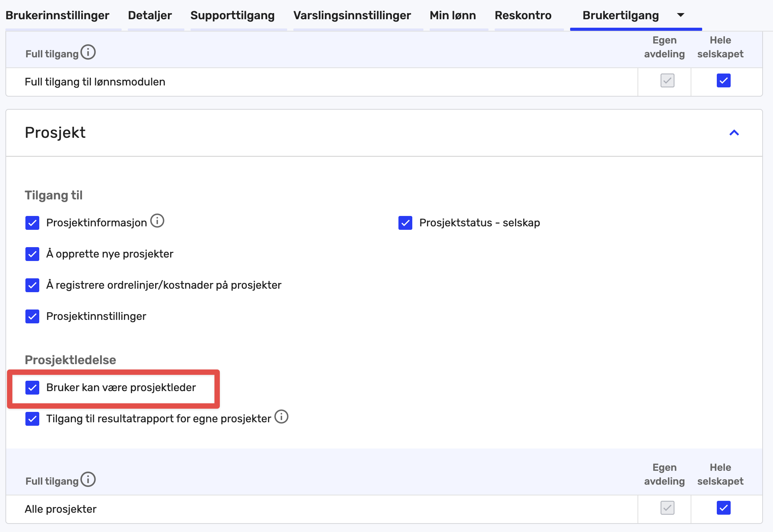Viewport: 773px width, 532px height.
Task: Go to the Varslingsinnstillinger tab
Action: point(351,15)
